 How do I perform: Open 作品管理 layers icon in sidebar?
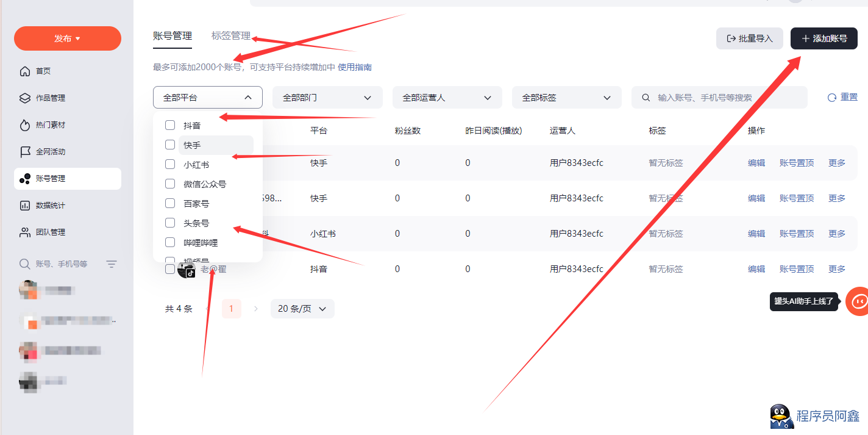pyautogui.click(x=25, y=98)
